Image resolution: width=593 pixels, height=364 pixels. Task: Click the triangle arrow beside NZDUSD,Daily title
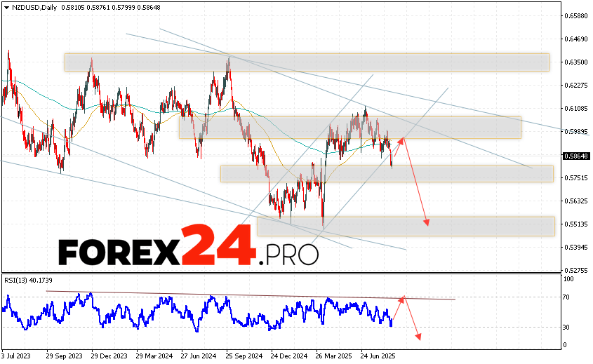(x=6, y=6)
